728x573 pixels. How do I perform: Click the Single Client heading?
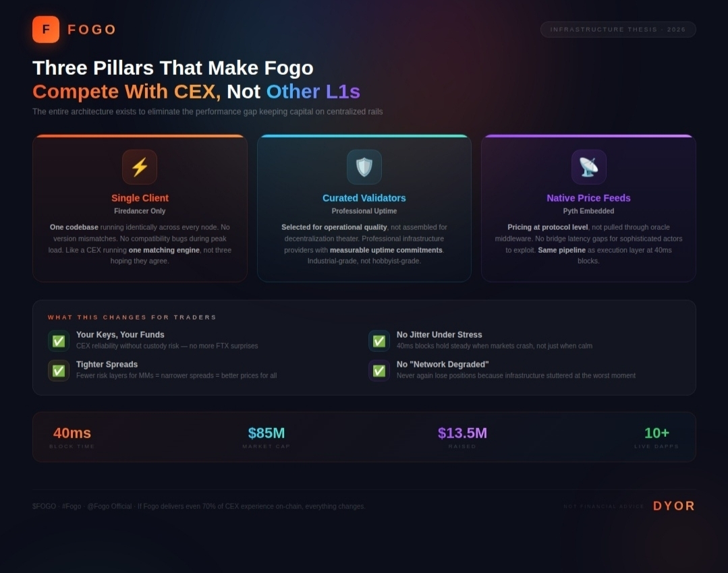pos(140,198)
